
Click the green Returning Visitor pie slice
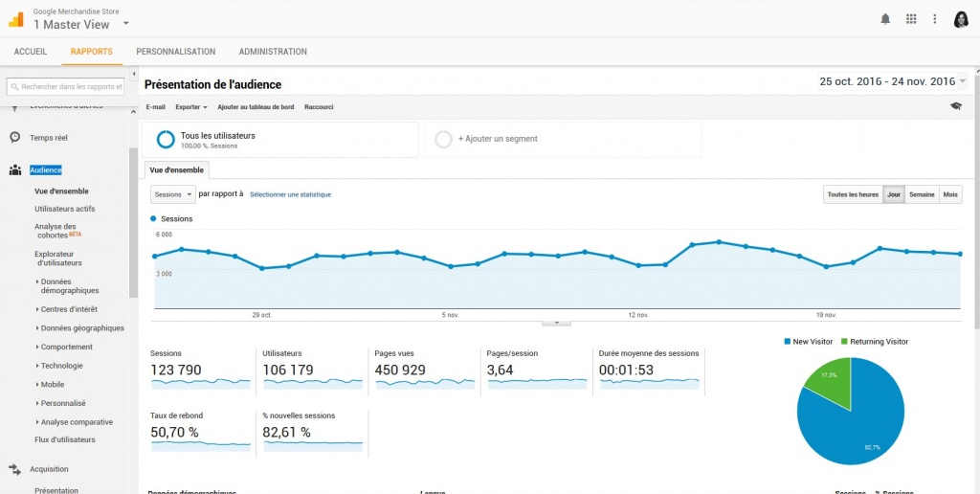coord(832,379)
